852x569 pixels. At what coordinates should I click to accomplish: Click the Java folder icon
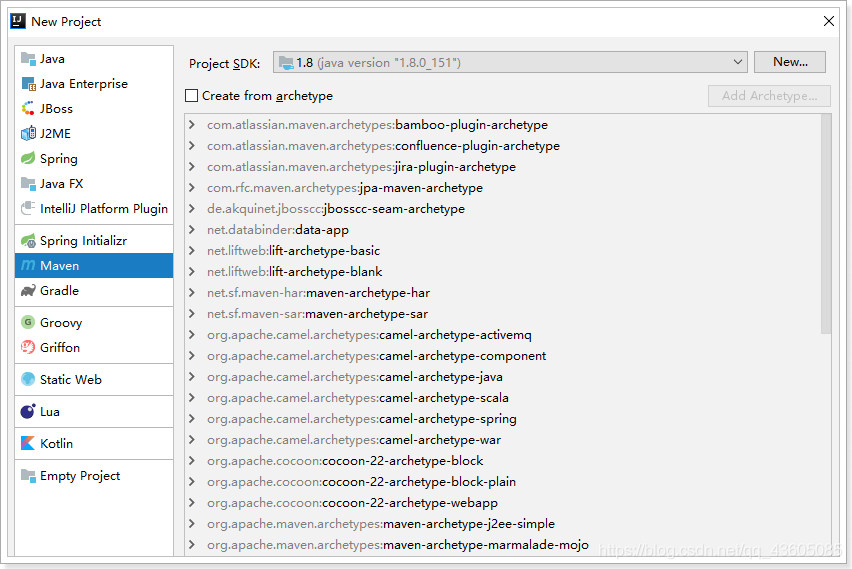(28, 58)
